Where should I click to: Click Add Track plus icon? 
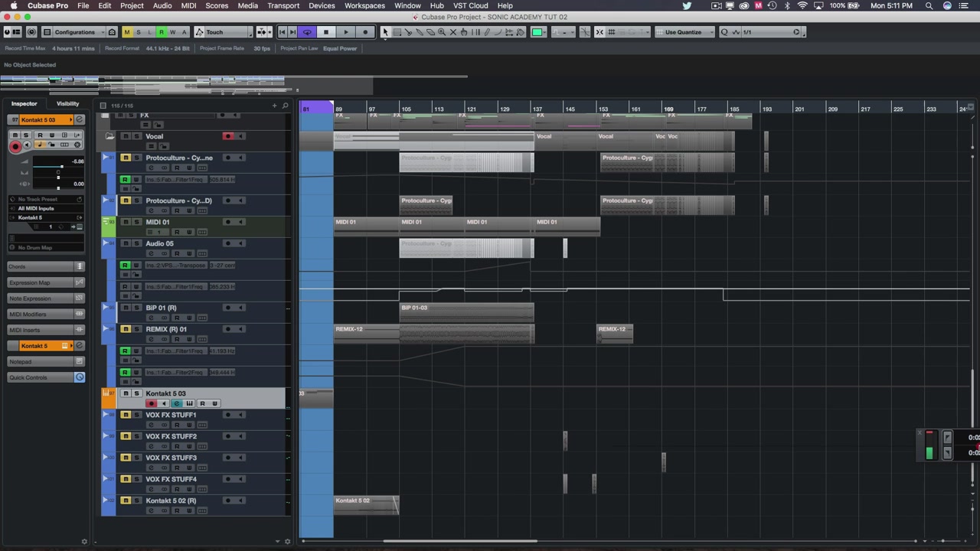click(x=275, y=106)
